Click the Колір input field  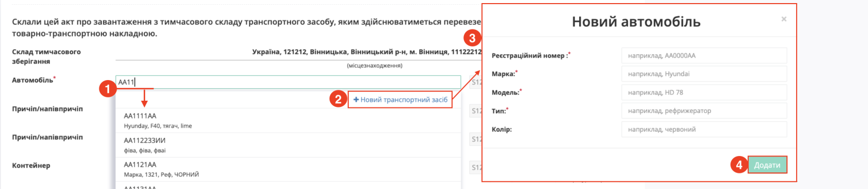coord(704,129)
